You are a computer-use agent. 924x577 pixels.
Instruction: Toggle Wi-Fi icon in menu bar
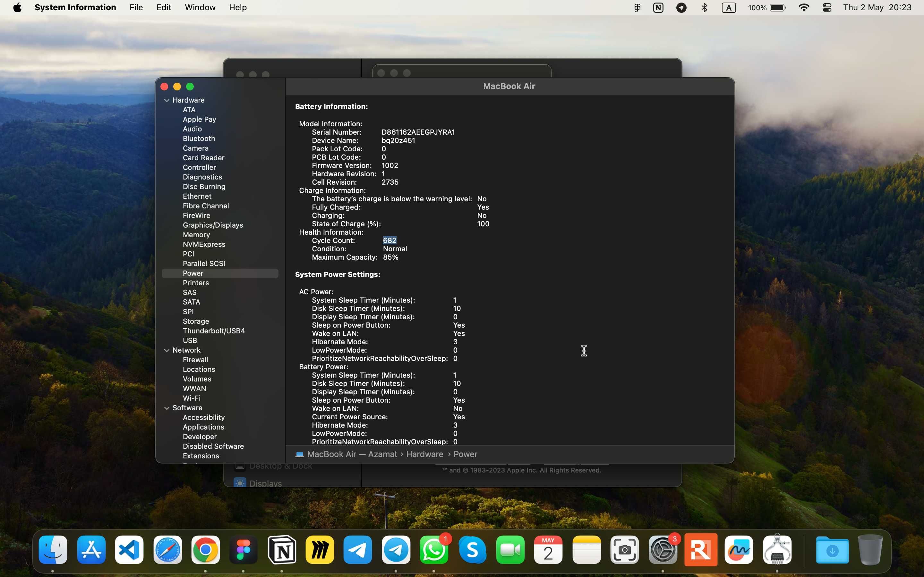pyautogui.click(x=803, y=8)
